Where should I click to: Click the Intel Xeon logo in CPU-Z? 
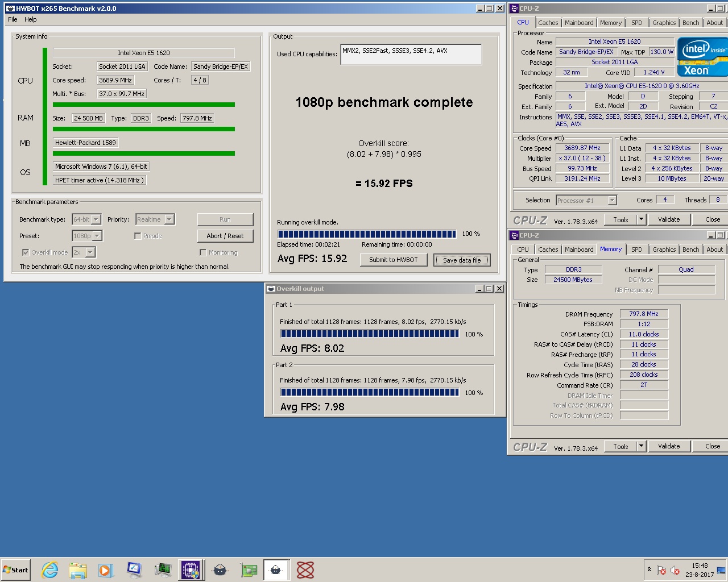pyautogui.click(x=702, y=57)
